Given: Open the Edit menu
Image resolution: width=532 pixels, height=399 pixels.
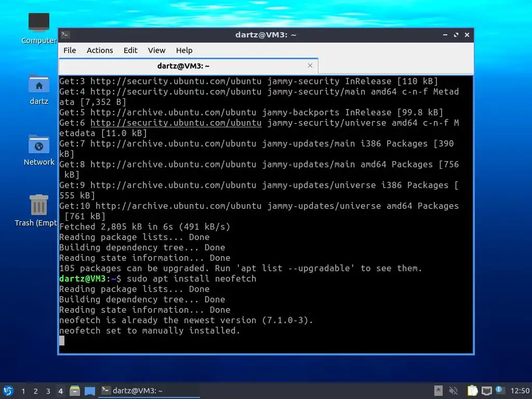Looking at the screenshot, I should pos(130,50).
